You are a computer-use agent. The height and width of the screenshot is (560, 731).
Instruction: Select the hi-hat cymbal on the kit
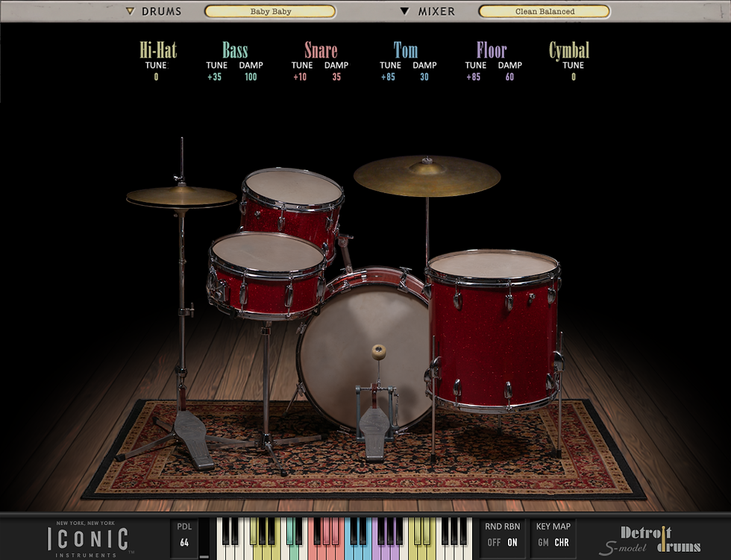[x=181, y=198]
